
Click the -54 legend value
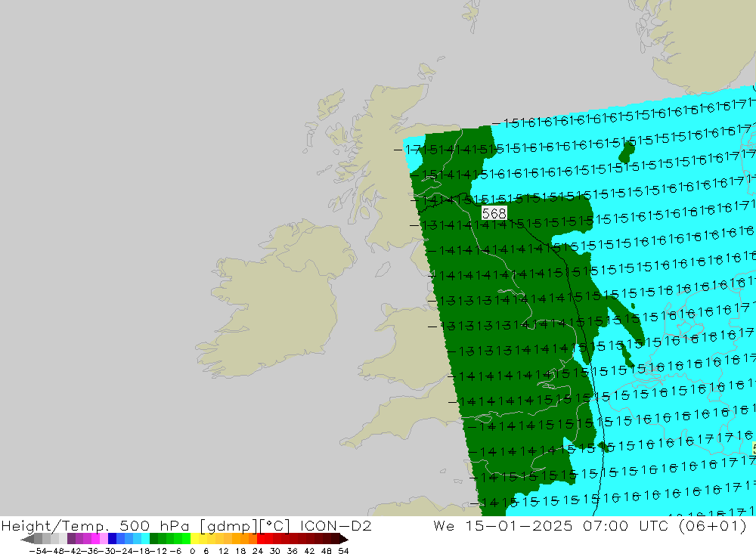pyautogui.click(x=39, y=551)
